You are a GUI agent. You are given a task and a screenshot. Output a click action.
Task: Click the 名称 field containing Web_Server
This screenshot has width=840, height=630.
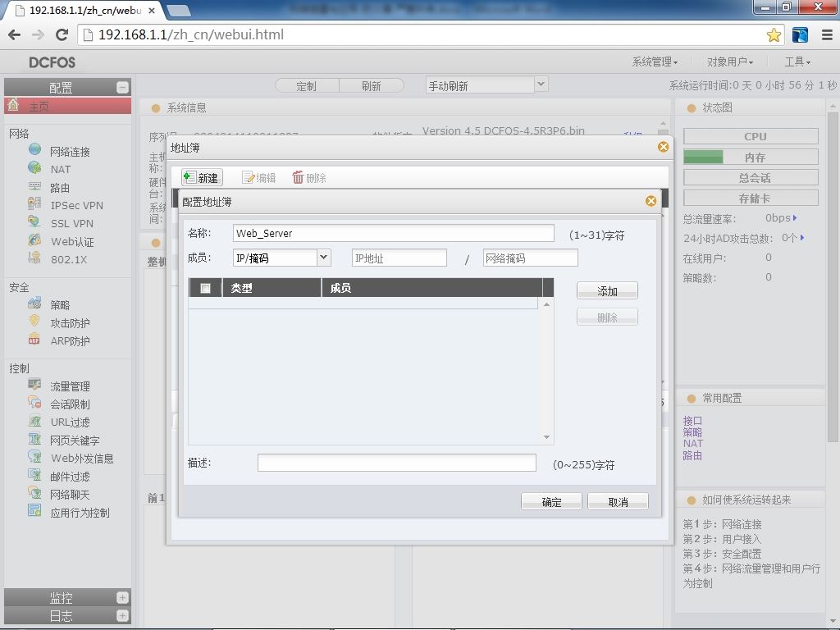394,233
